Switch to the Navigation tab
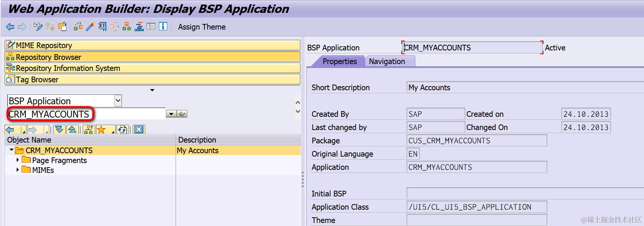This screenshot has height=226, width=644. (387, 61)
